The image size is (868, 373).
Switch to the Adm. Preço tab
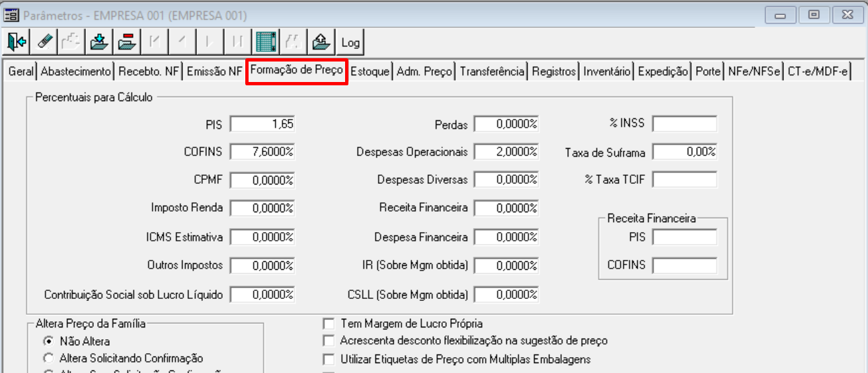coord(424,71)
